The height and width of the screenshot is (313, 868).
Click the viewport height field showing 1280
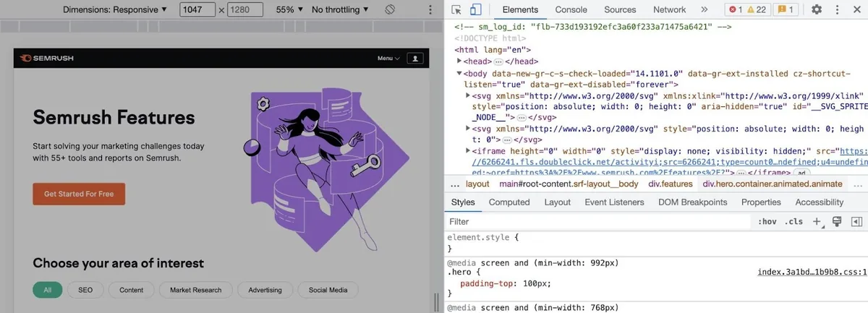pos(247,10)
